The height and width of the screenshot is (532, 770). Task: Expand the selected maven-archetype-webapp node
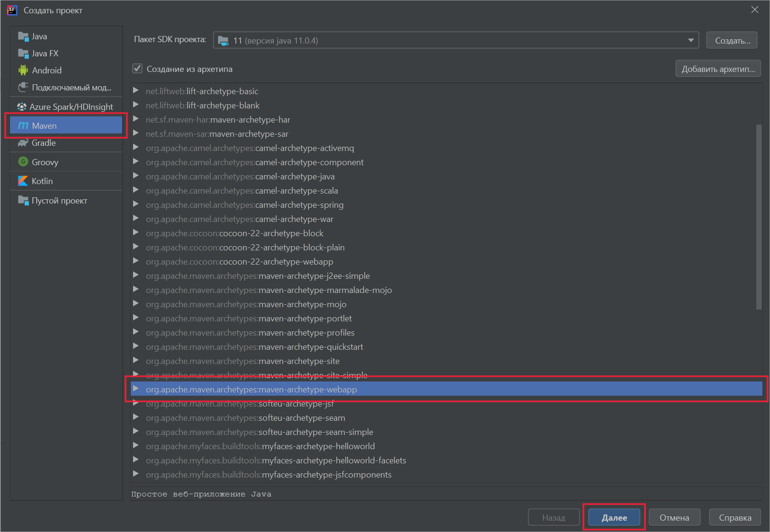pos(136,389)
